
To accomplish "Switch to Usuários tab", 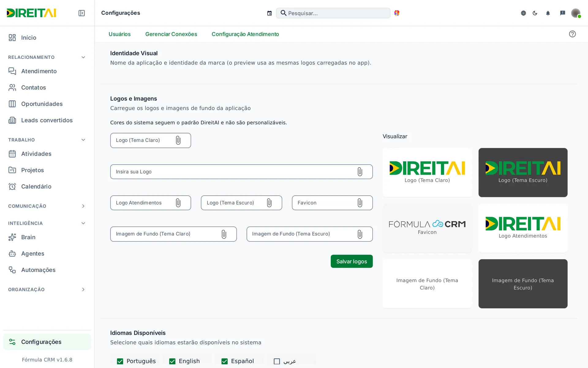I will tap(119, 34).
